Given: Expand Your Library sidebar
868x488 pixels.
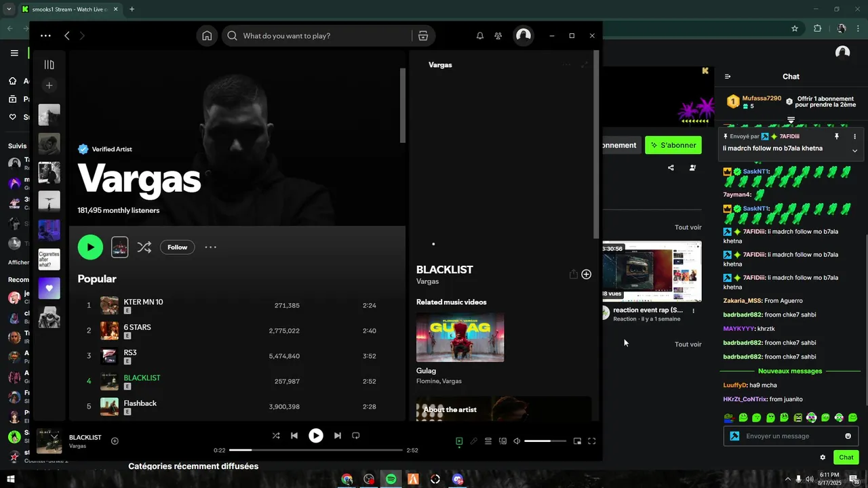Looking at the screenshot, I should point(49,64).
